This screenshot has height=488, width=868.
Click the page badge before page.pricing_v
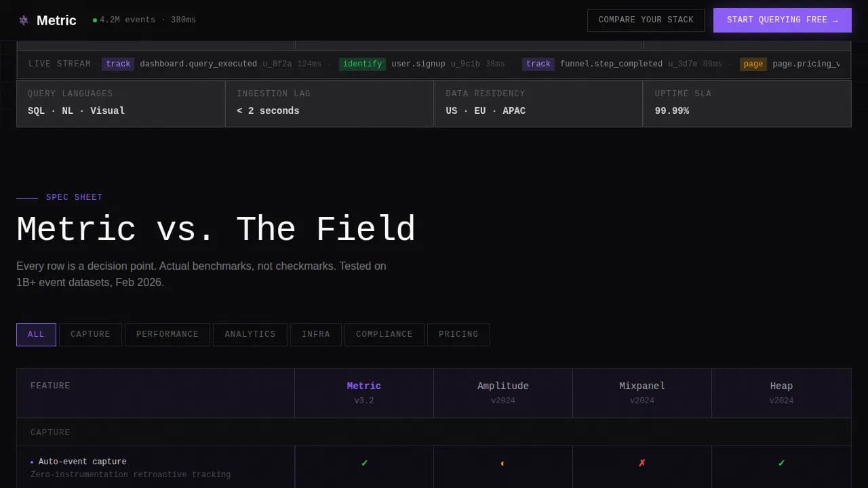(x=753, y=64)
